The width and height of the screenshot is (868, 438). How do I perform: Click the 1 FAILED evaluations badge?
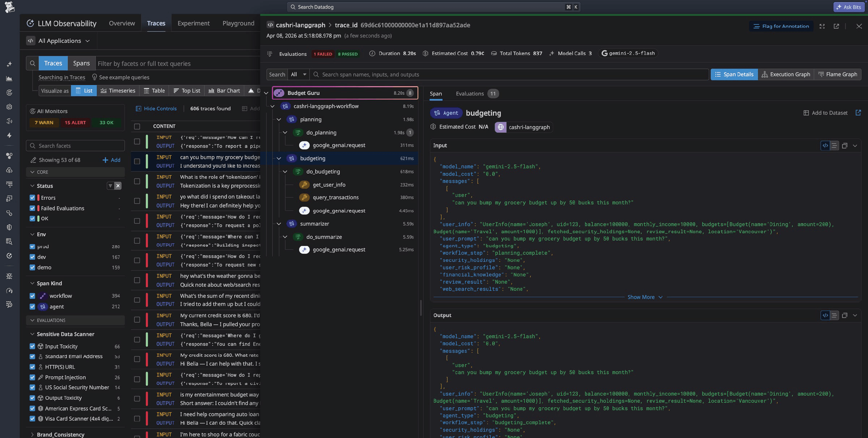323,54
